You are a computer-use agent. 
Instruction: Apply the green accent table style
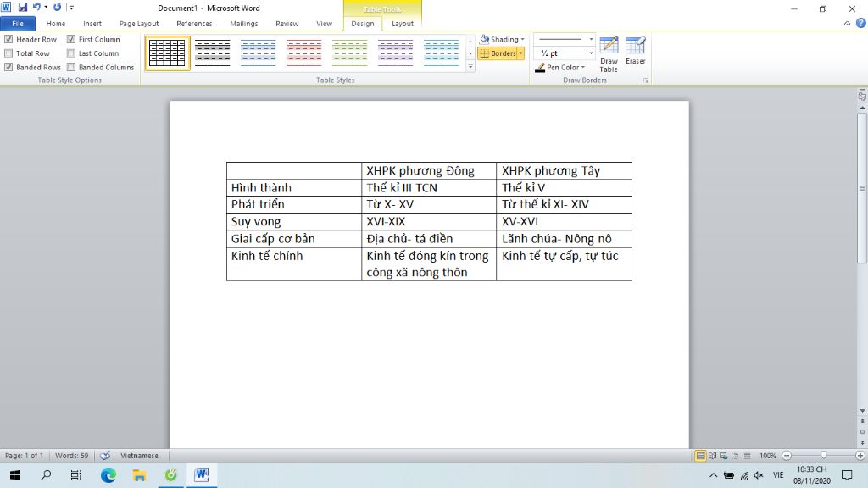point(350,53)
